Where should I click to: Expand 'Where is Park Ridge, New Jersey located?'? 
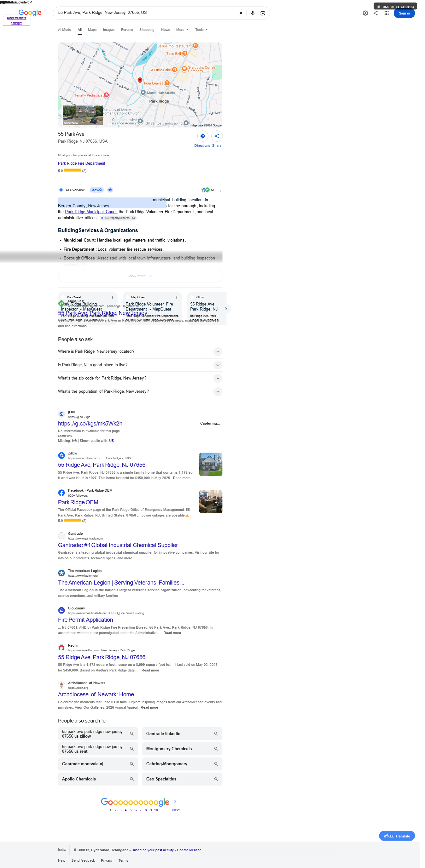tap(140, 351)
